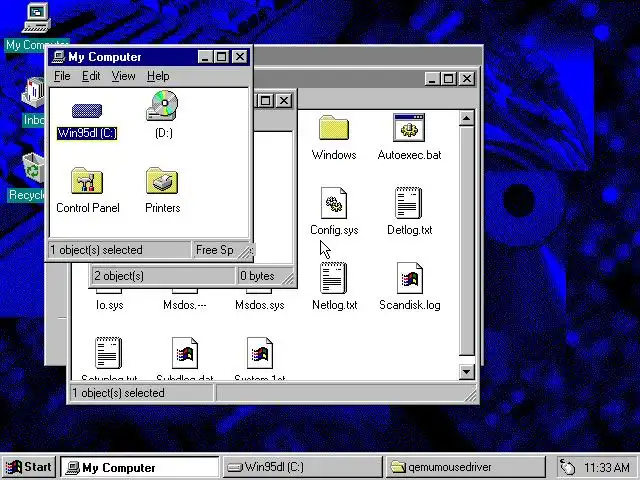Screen dimensions: 640x480
Task: Open the View menu in My Computer
Action: click(123, 76)
